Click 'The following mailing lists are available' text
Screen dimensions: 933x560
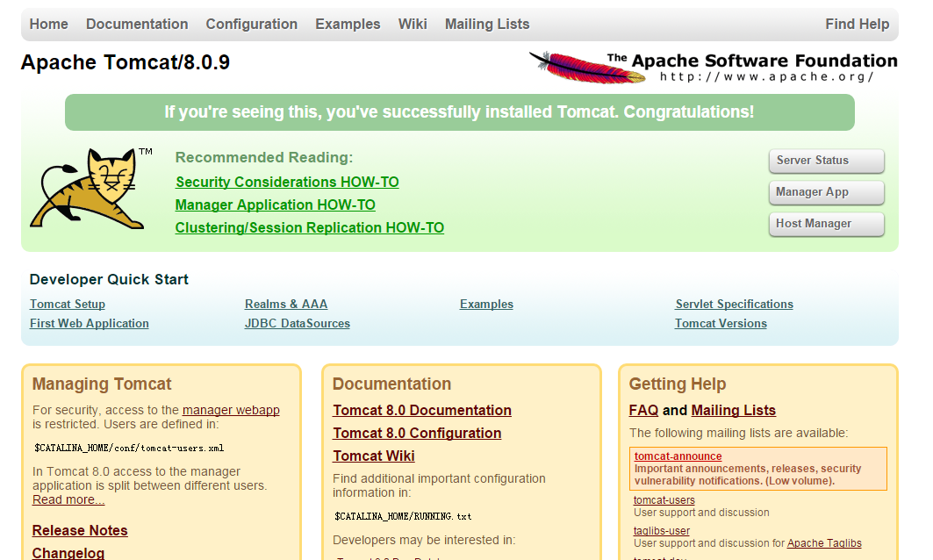tap(738, 434)
